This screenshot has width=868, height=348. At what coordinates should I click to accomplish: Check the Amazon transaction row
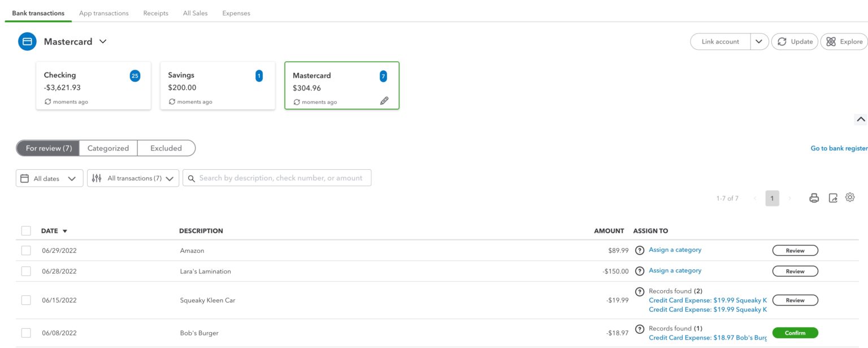(x=25, y=250)
